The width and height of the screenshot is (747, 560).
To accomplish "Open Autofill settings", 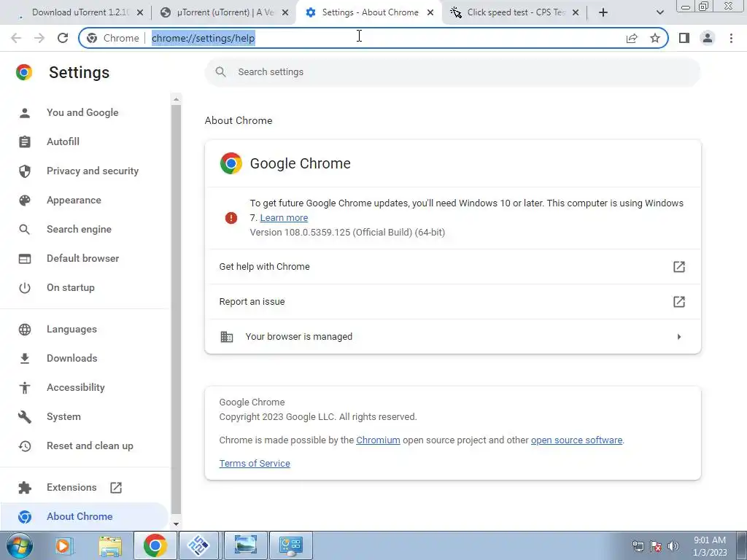I will pyautogui.click(x=83, y=142).
